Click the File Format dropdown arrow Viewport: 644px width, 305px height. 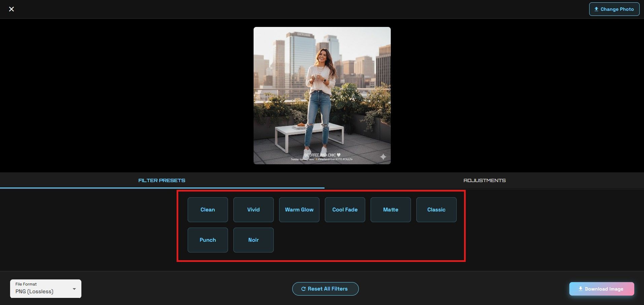[75, 289]
